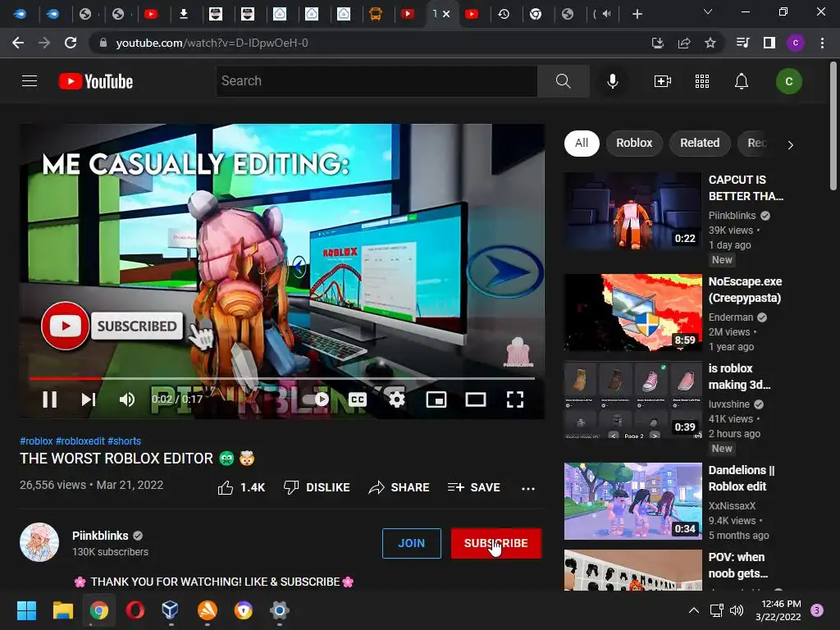The height and width of the screenshot is (630, 840).
Task: Open the Create video camera icon
Action: coord(662,81)
